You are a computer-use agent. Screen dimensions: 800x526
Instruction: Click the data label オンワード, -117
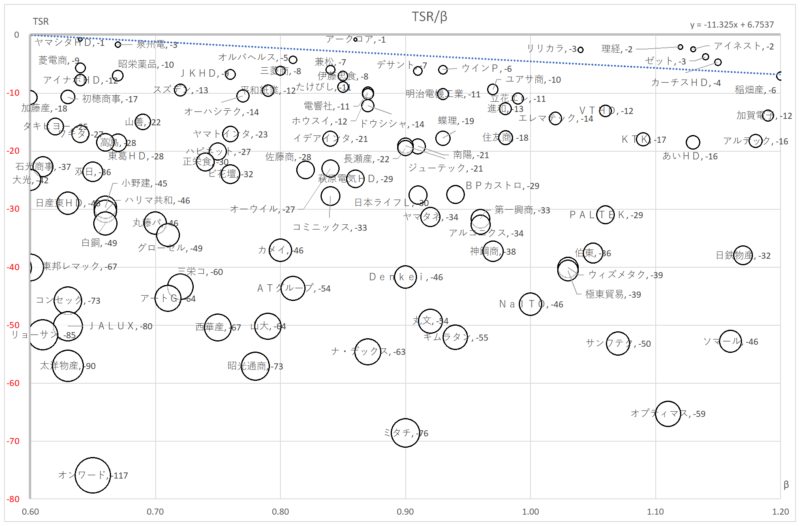(93, 475)
